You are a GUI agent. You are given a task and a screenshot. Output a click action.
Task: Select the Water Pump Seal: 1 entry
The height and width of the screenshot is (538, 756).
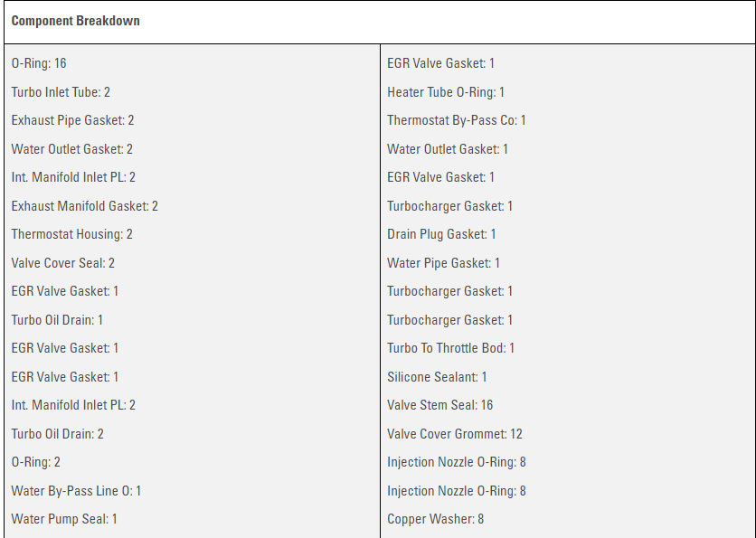64,519
